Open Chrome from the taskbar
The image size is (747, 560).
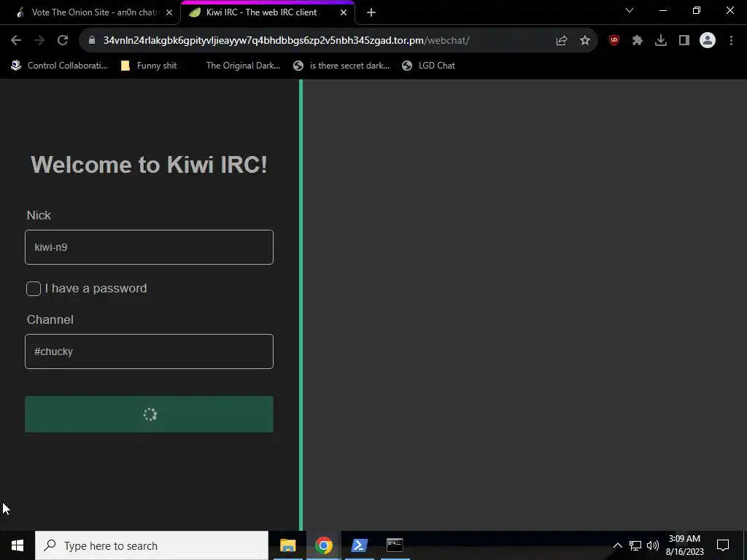point(323,545)
